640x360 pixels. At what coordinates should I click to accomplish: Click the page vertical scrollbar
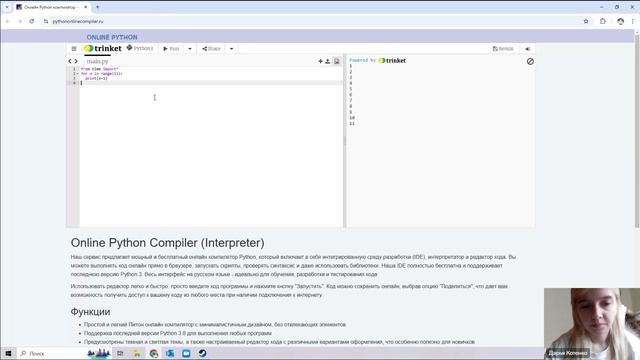[x=637, y=131]
